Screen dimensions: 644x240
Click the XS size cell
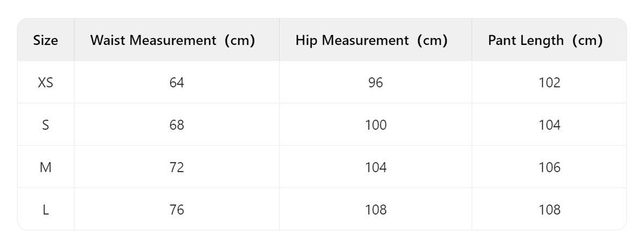[46, 82]
